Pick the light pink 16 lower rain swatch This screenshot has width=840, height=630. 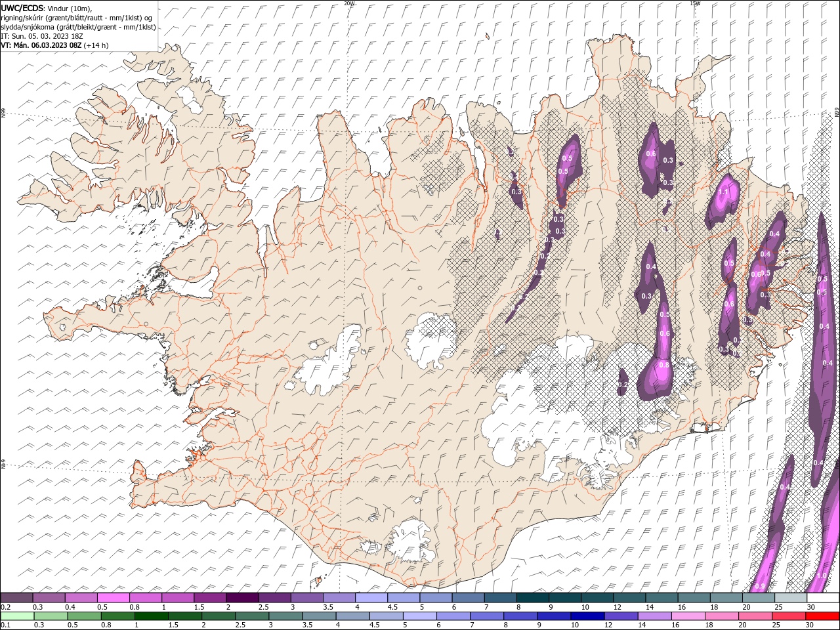tap(688, 616)
